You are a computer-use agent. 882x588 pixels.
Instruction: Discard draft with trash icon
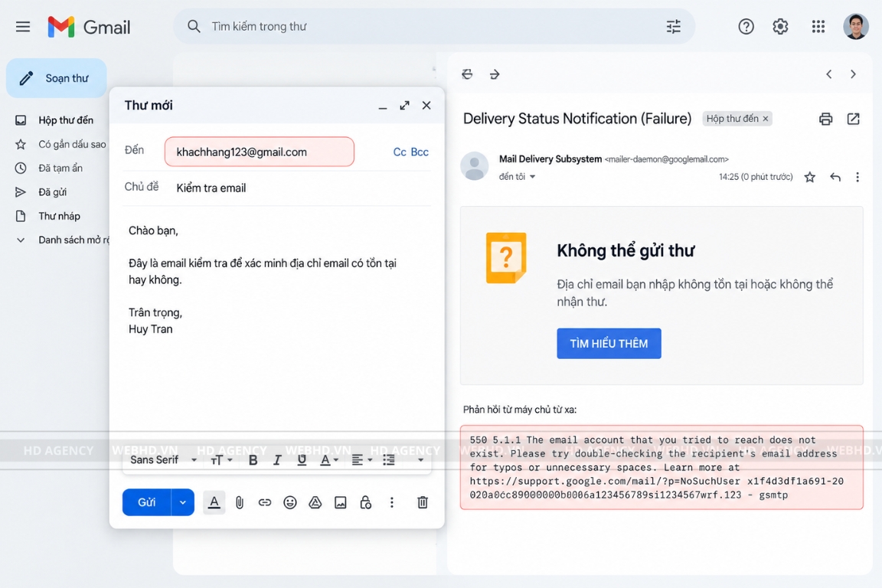click(x=423, y=502)
